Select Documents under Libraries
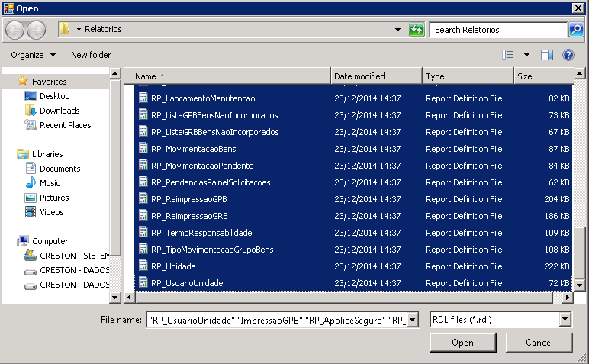The height and width of the screenshot is (364, 589). click(x=60, y=169)
